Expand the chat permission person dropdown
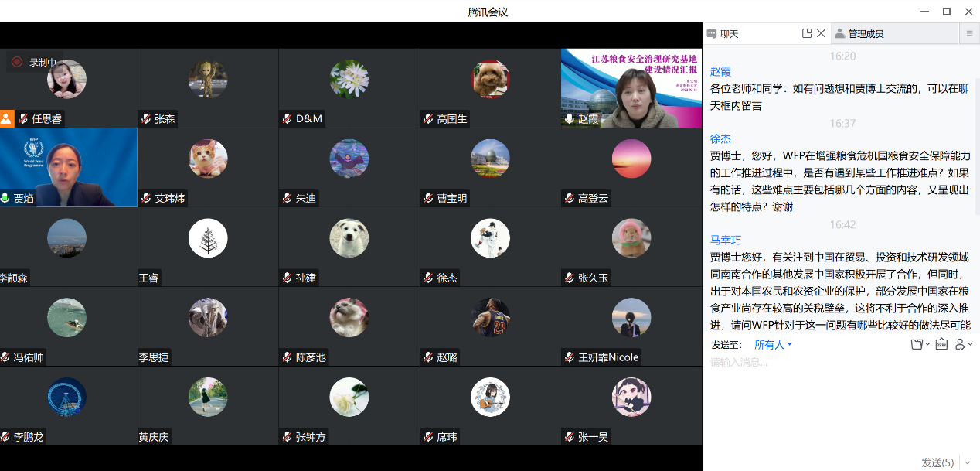The image size is (980, 471). click(x=964, y=344)
